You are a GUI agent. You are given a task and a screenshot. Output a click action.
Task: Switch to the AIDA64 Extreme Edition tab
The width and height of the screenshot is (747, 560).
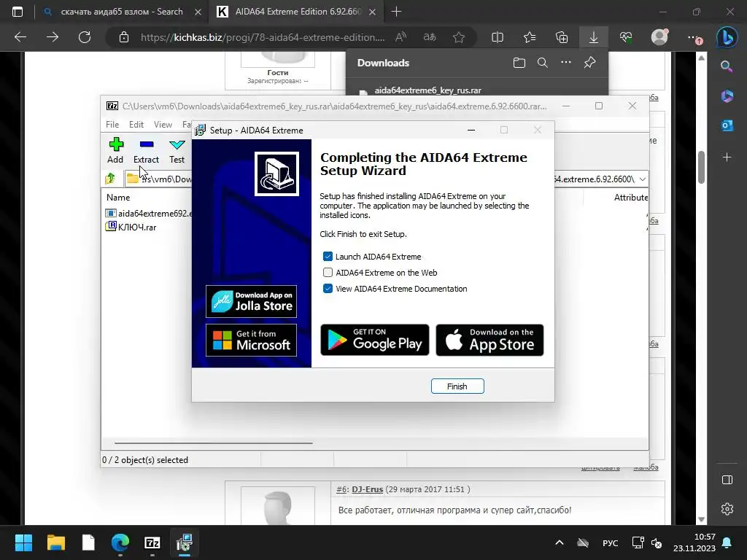(298, 12)
